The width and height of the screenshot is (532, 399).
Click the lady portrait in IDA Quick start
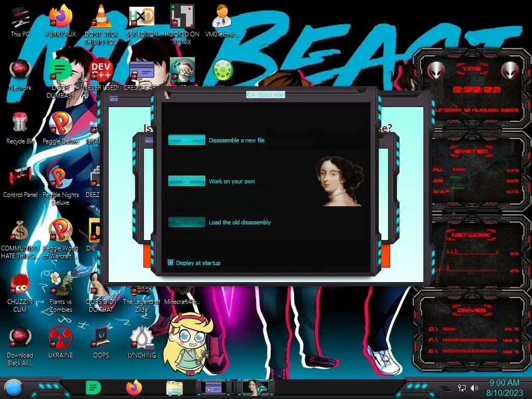tap(340, 181)
